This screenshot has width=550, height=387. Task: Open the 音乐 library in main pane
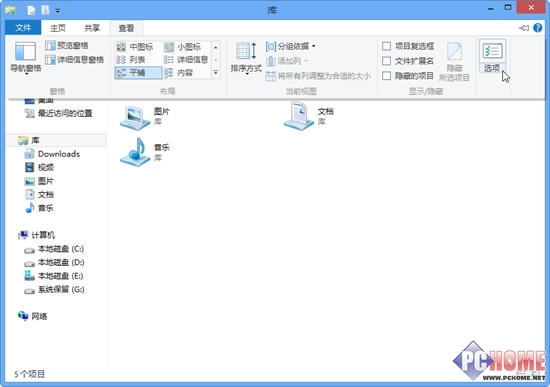click(145, 152)
